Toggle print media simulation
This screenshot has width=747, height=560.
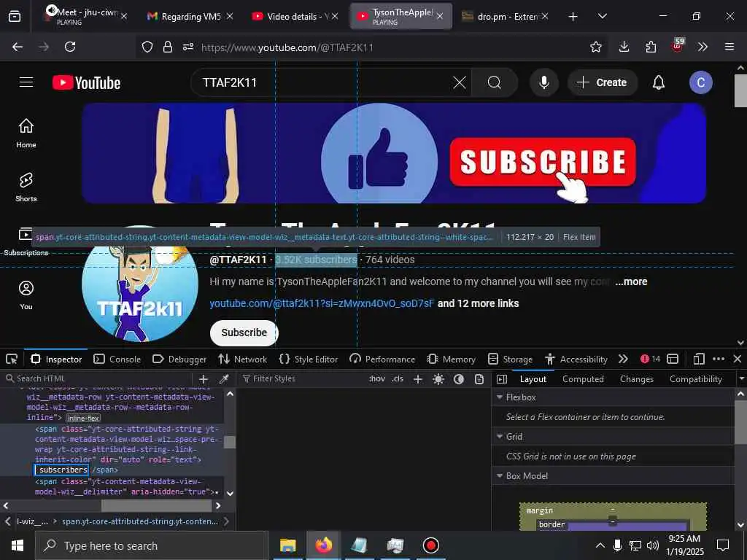coord(479,379)
